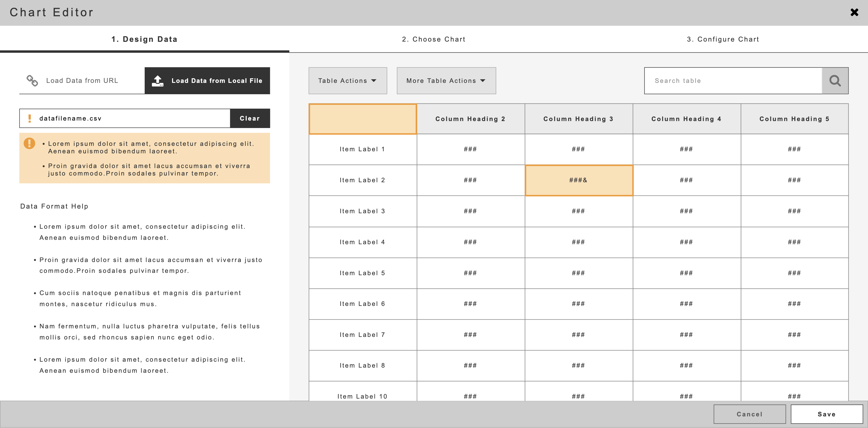The height and width of the screenshot is (428, 868).
Task: Click Item Label 1 value under Column Heading 5
Action: point(795,149)
